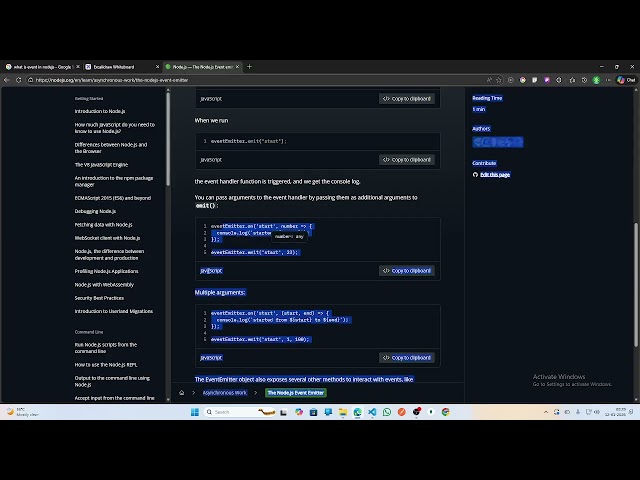The height and width of the screenshot is (480, 640).
Task: Click the green extension icon in toolbar
Action: 596,80
